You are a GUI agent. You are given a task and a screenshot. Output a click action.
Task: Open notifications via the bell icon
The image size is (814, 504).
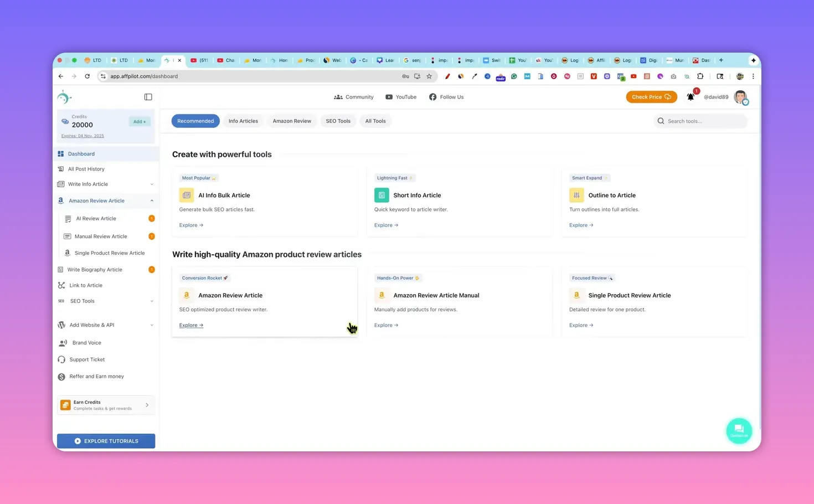(691, 97)
